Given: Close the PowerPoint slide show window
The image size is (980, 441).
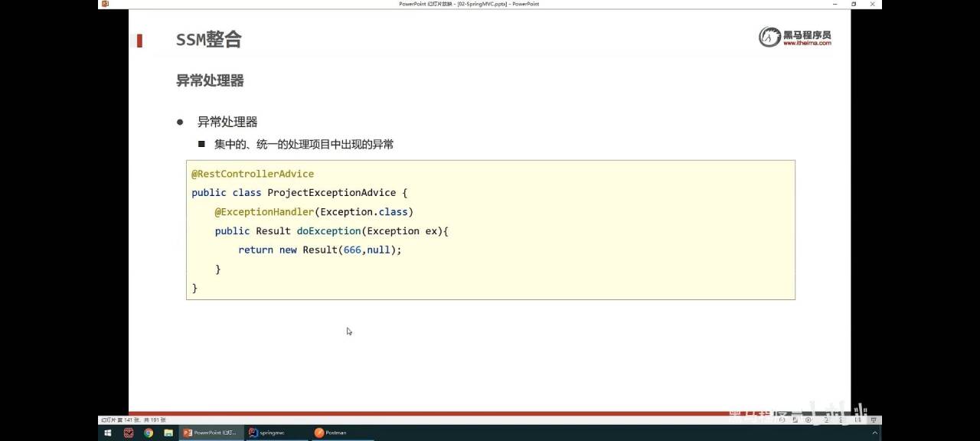Looking at the screenshot, I should coord(873,4).
